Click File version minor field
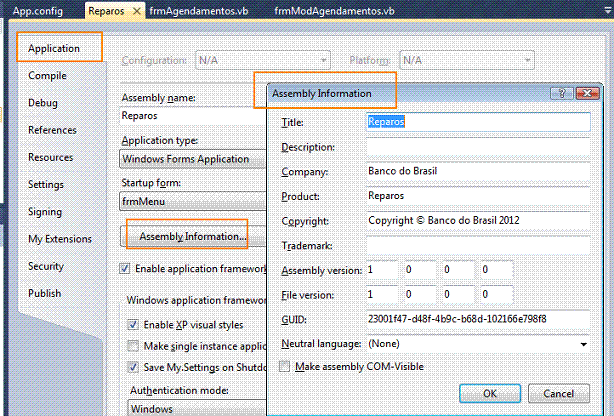 click(x=420, y=295)
